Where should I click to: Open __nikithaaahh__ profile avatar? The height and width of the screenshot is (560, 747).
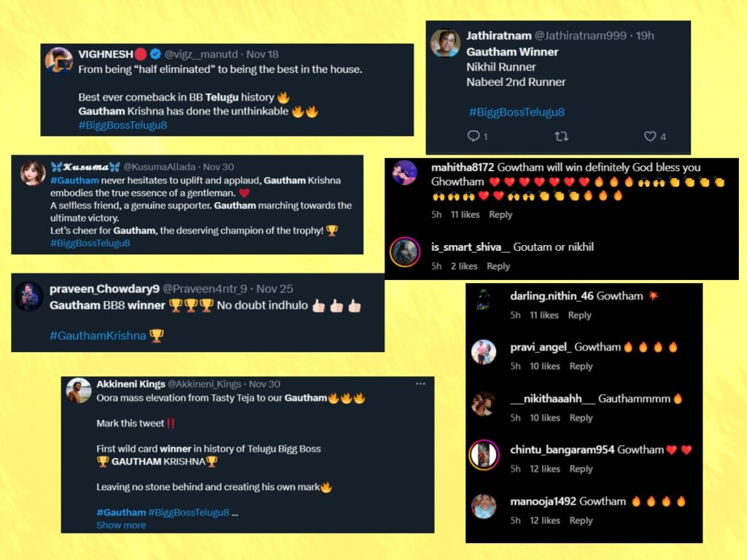[483, 403]
